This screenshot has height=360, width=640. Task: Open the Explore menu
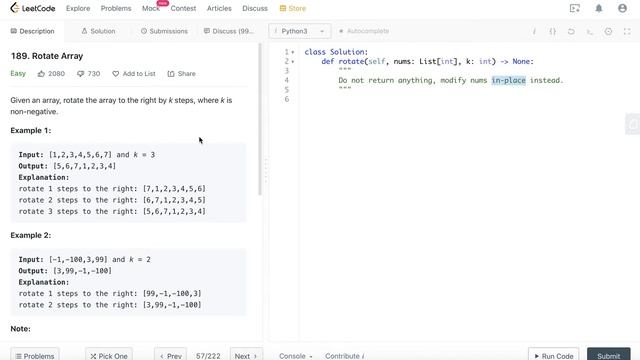click(x=78, y=8)
